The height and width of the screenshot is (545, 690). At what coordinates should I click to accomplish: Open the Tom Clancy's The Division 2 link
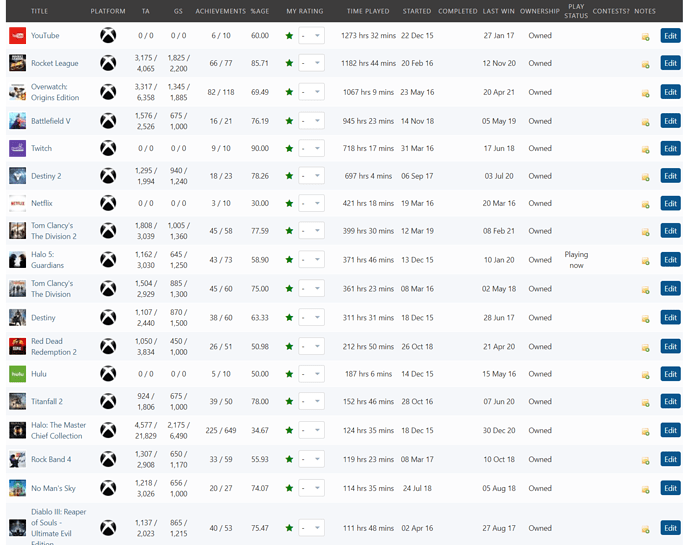point(54,231)
